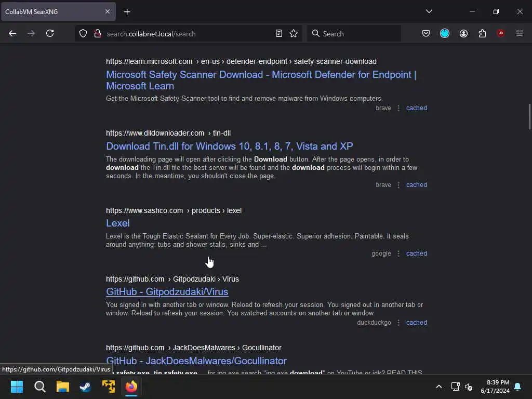Toggle reader view in address bar
532x399 pixels.
pos(278,33)
